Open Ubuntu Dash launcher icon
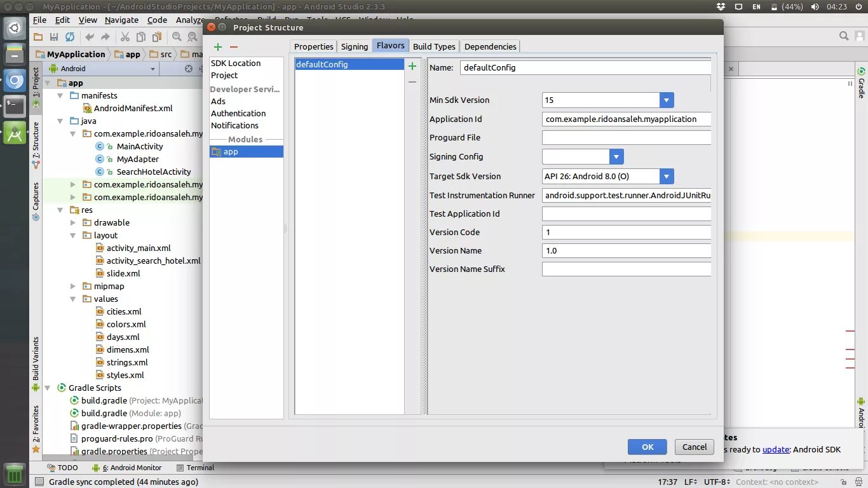This screenshot has width=868, height=488. (x=15, y=27)
